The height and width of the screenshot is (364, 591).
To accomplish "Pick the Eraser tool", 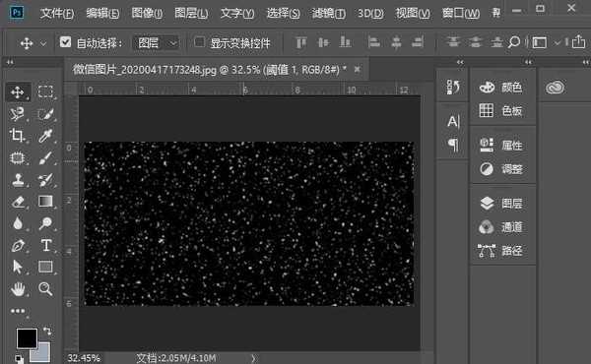I will tap(18, 202).
